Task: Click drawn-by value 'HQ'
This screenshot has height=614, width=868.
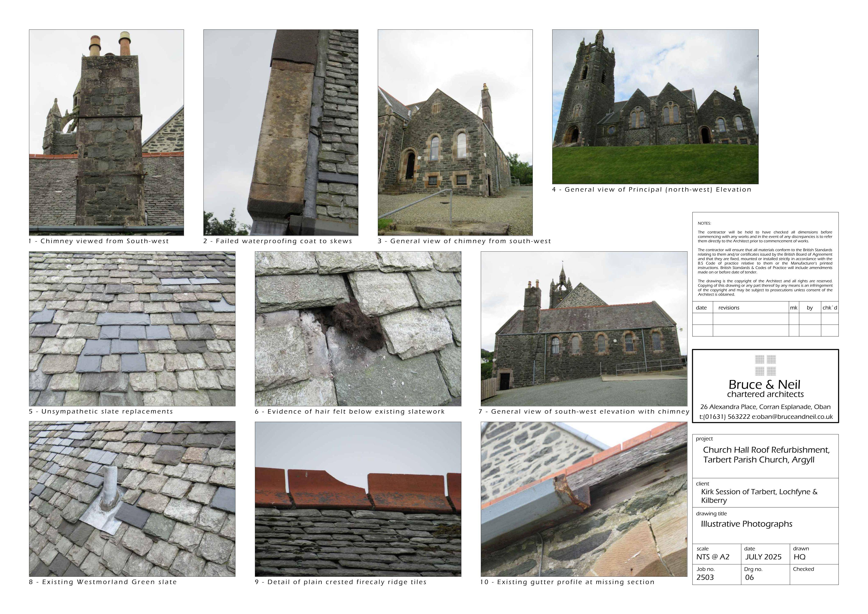Action: (x=799, y=557)
